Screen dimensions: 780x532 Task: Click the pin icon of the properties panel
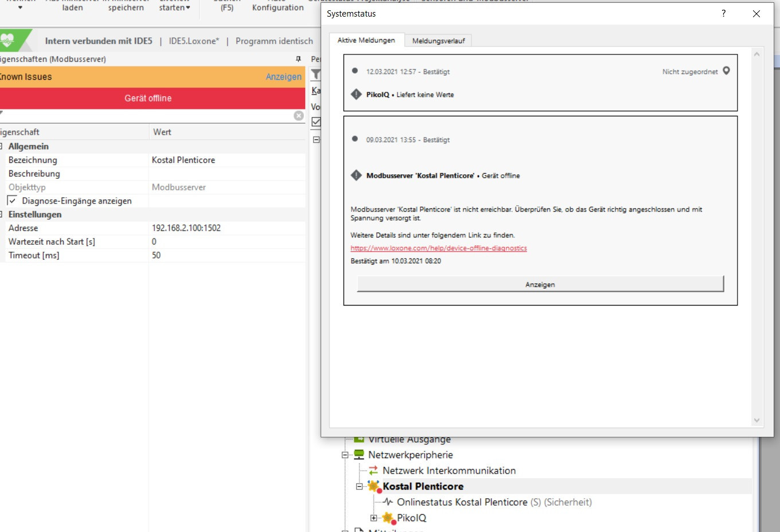[x=298, y=59]
